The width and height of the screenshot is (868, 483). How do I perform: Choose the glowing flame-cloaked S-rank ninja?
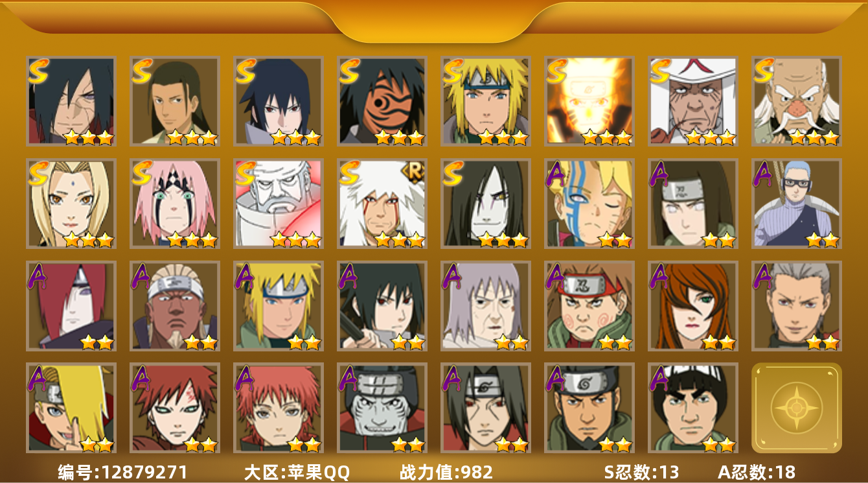(589, 101)
